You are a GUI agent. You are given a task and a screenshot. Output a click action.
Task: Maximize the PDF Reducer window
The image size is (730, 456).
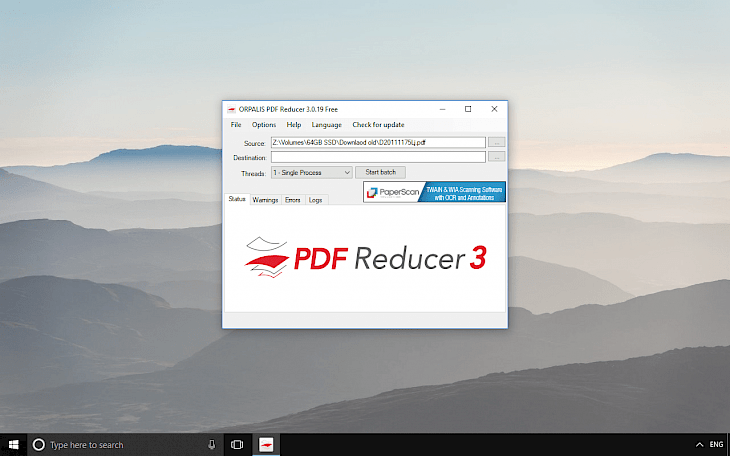[468, 109]
